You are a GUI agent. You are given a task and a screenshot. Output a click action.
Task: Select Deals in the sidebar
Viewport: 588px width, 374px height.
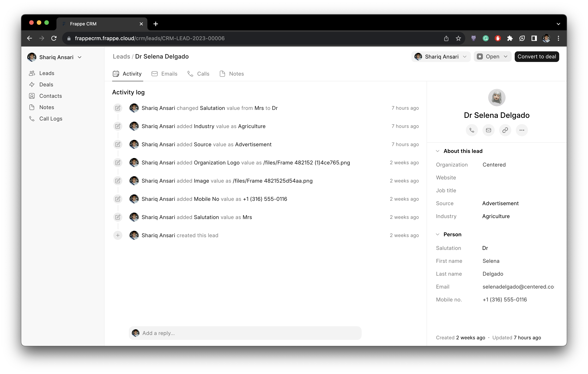[x=46, y=85]
